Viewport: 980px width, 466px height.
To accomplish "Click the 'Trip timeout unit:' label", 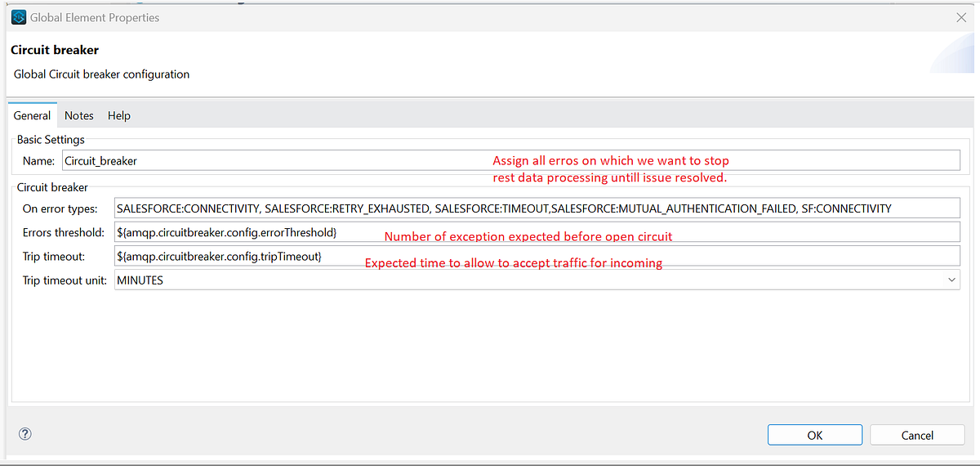I will pos(65,280).
